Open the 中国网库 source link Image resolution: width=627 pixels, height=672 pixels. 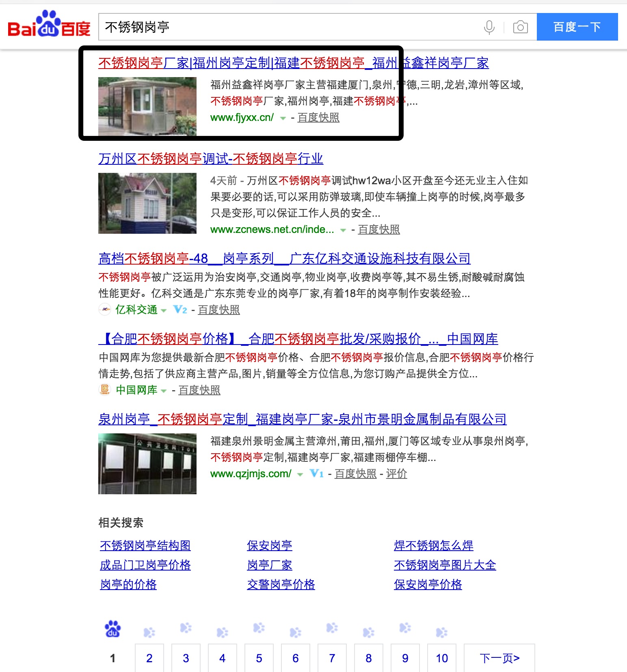click(x=136, y=390)
